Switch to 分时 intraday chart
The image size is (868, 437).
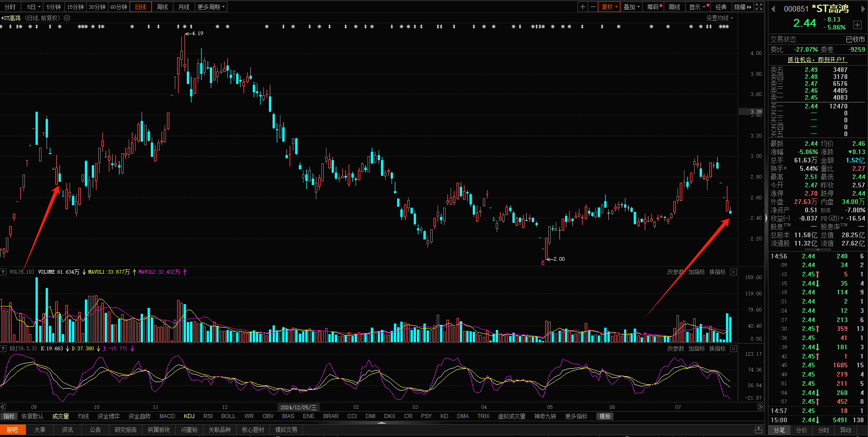(x=10, y=7)
